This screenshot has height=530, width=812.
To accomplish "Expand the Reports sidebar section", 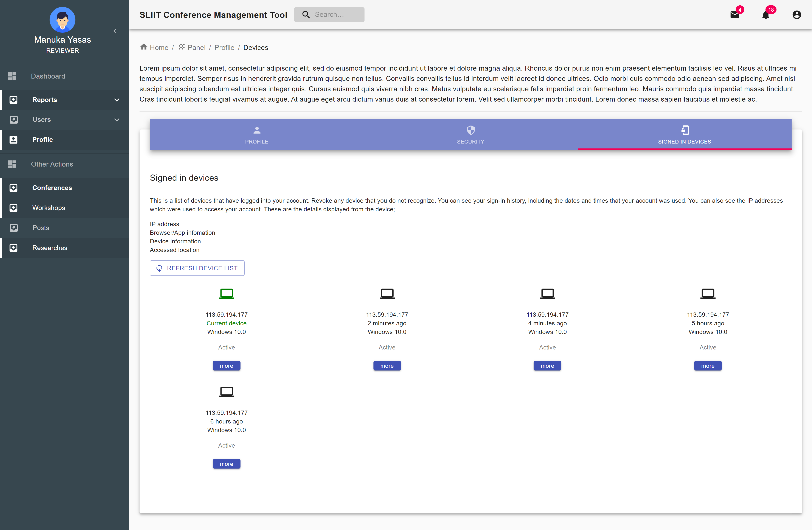I will coord(117,100).
